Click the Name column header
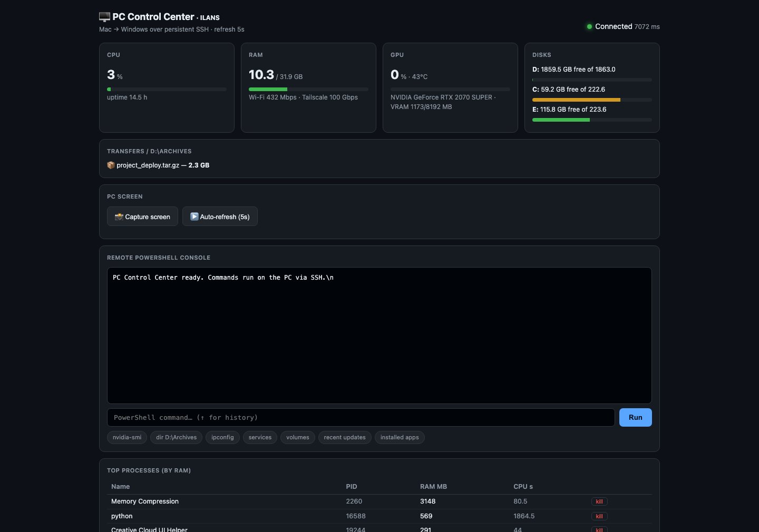 point(121,486)
